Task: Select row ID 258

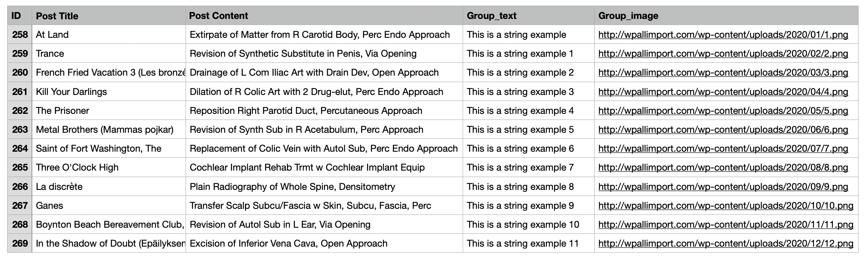Action: tap(20, 35)
